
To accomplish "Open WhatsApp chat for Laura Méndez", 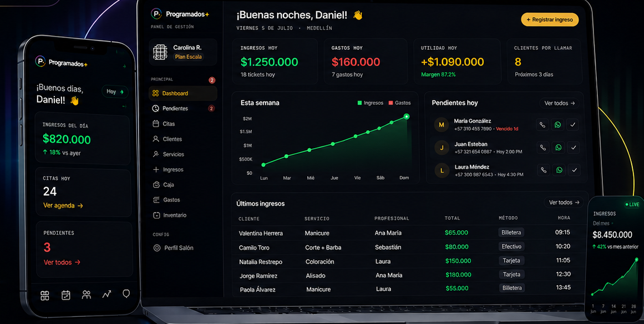I will tap(559, 170).
